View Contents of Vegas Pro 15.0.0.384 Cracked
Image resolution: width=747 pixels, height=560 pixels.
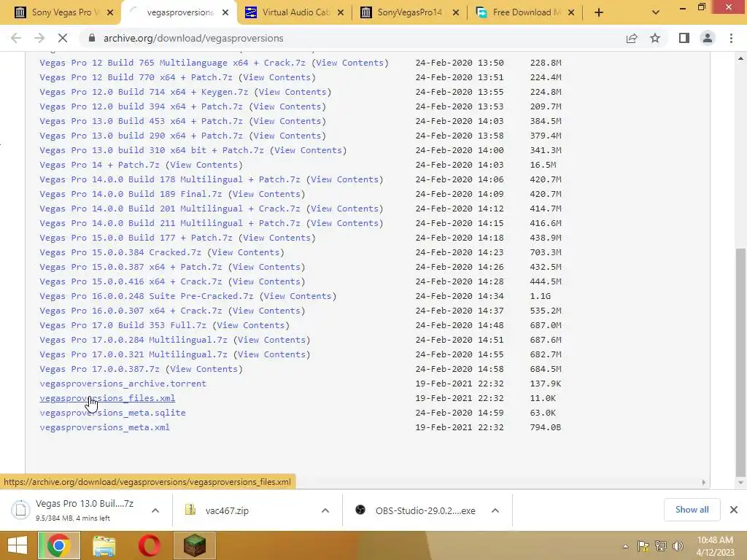pos(245,252)
